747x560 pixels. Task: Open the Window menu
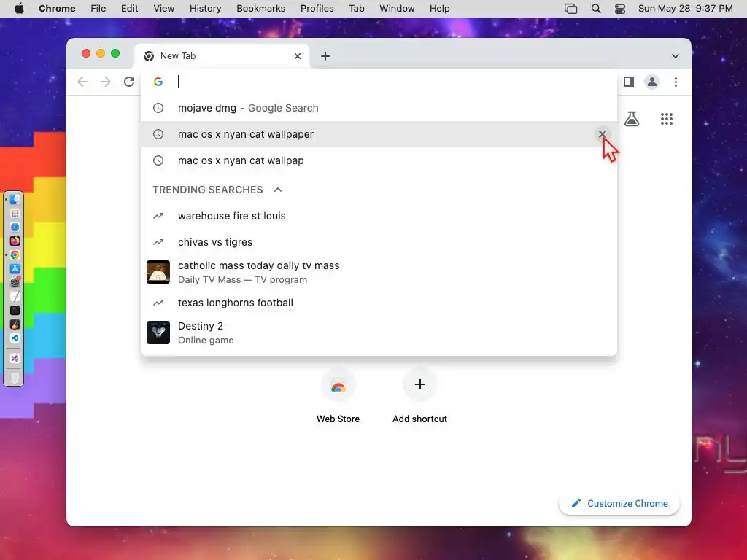pos(397,9)
